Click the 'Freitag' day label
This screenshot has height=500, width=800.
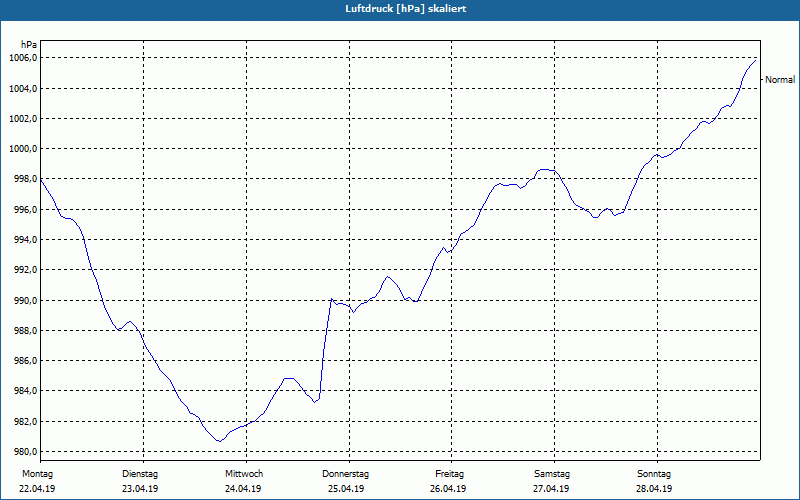pos(449,474)
